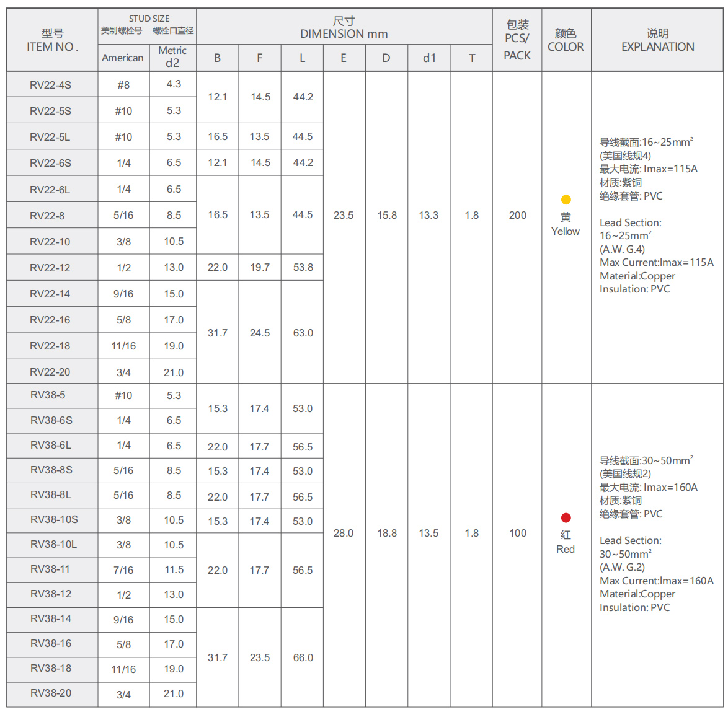Click the yellow color dot
This screenshot has width=728, height=712.
[566, 200]
